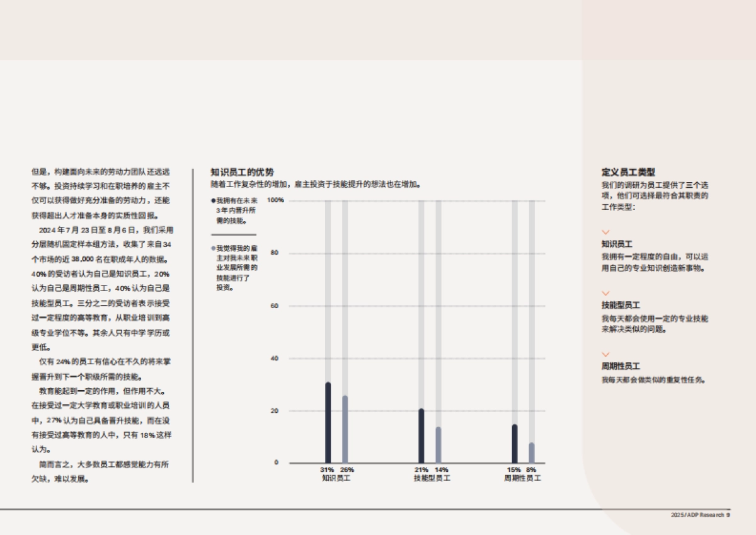756x535 pixels.
Task: Click the 14% gray bar for 技能型员工
Action: [x=437, y=444]
